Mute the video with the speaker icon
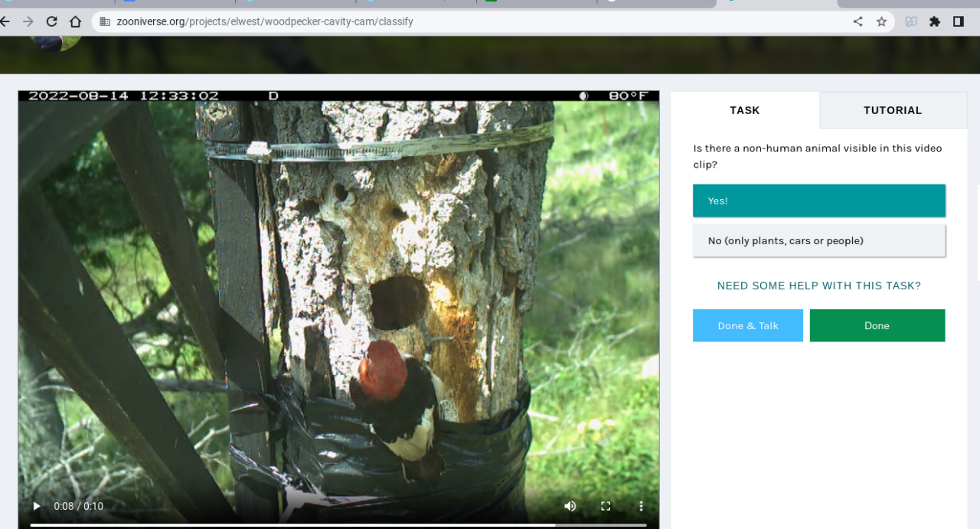Image resolution: width=980 pixels, height=529 pixels. 570,506
